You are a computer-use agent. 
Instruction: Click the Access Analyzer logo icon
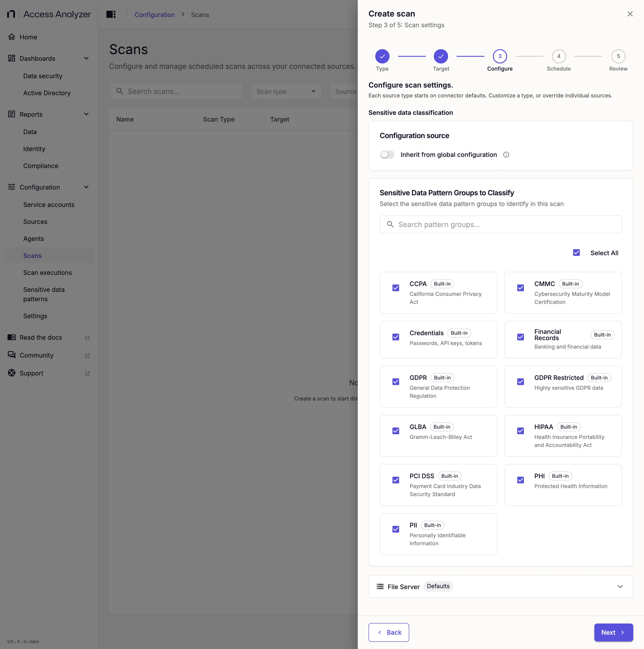pos(11,14)
